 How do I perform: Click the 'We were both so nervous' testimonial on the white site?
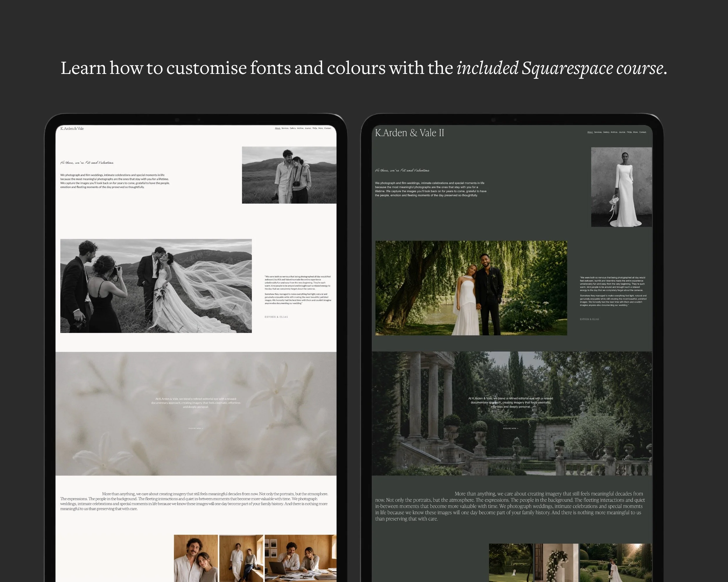[298, 290]
